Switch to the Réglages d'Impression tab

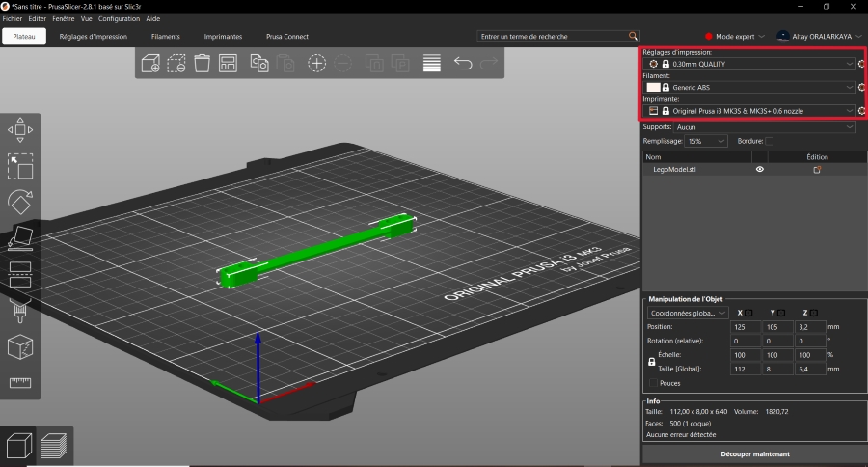coord(93,36)
